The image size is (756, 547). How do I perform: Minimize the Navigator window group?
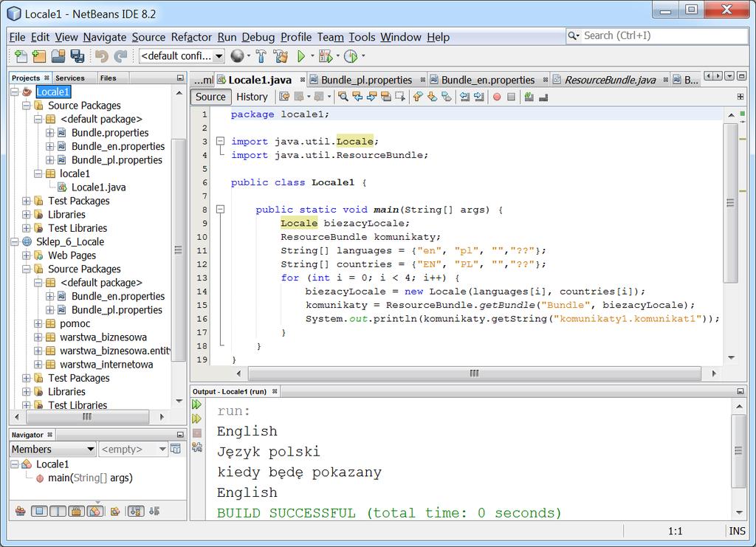click(180, 435)
